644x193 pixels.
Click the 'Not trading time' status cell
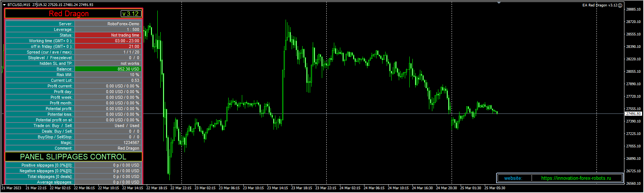tap(108, 35)
